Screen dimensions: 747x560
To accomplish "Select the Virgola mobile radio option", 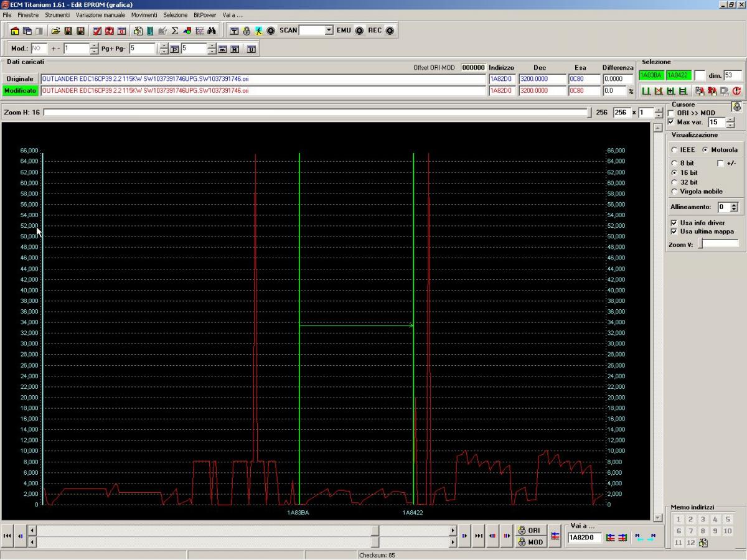I will click(x=674, y=192).
